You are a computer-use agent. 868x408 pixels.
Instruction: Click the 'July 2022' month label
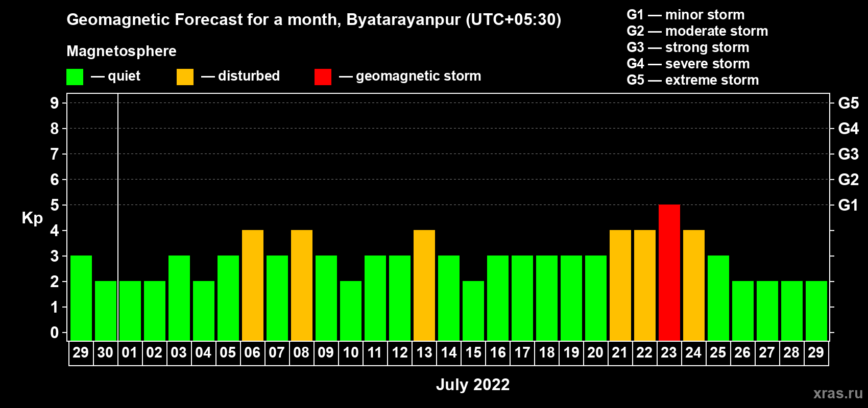click(x=473, y=385)
